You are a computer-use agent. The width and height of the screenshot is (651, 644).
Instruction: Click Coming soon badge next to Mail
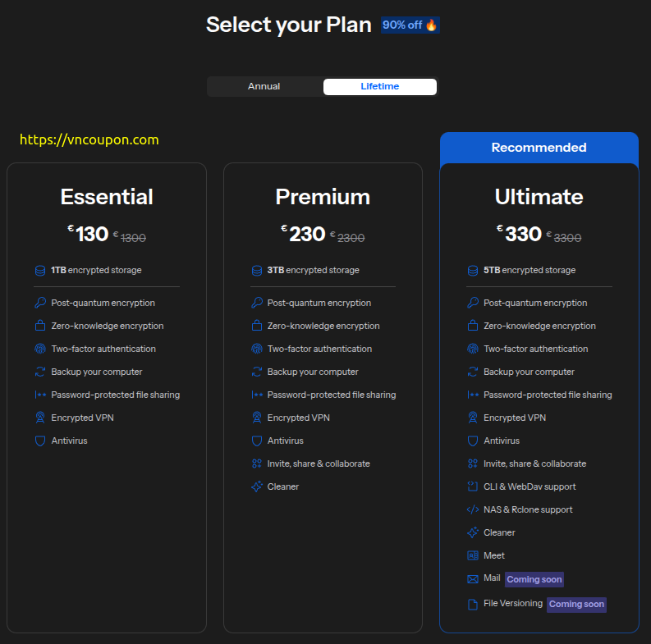(x=534, y=579)
